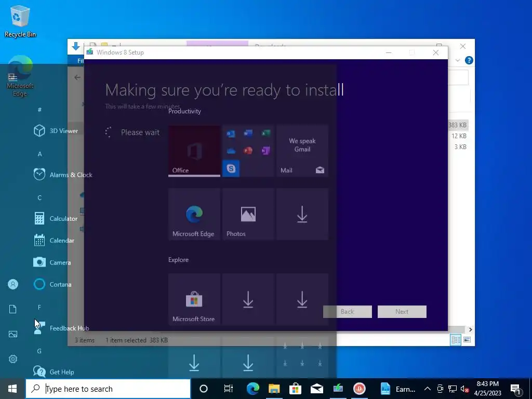Open Task View on the taskbar
532x399 pixels.
click(229, 389)
